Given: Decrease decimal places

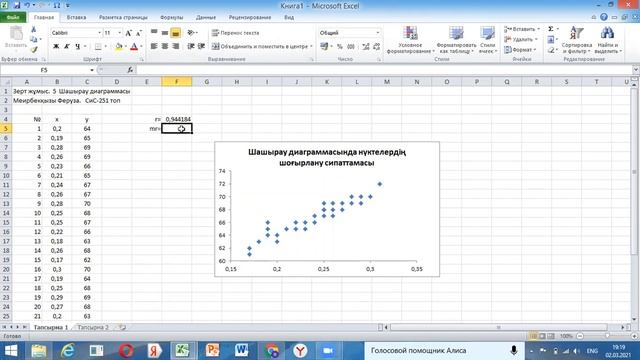Looking at the screenshot, I should 376,47.
